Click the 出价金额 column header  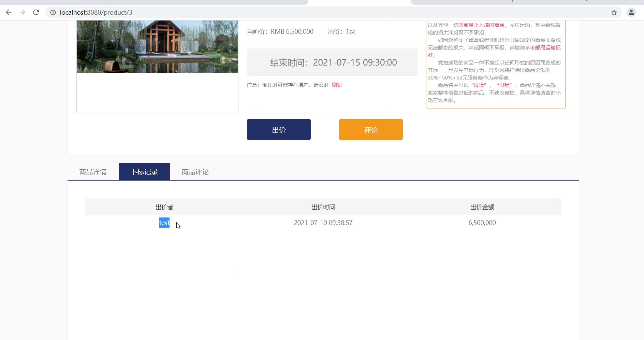482,207
